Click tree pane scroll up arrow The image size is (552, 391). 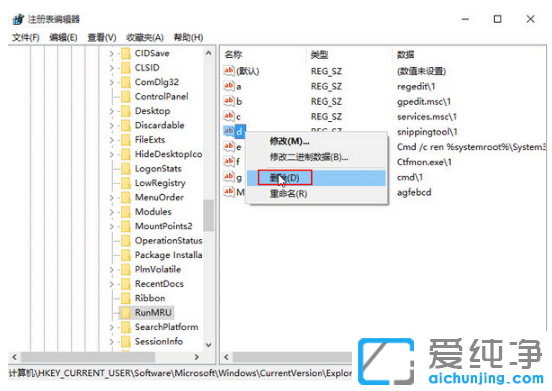[208, 53]
